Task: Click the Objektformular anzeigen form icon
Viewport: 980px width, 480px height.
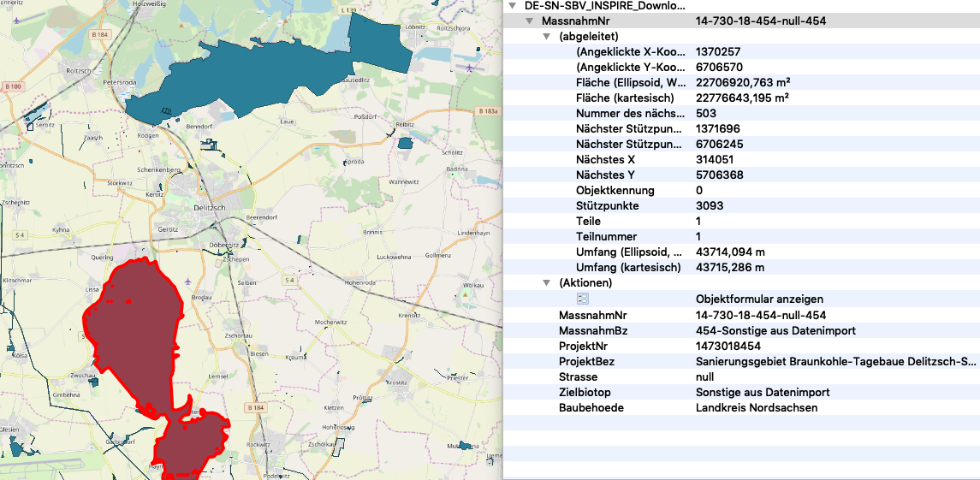Action: click(583, 299)
